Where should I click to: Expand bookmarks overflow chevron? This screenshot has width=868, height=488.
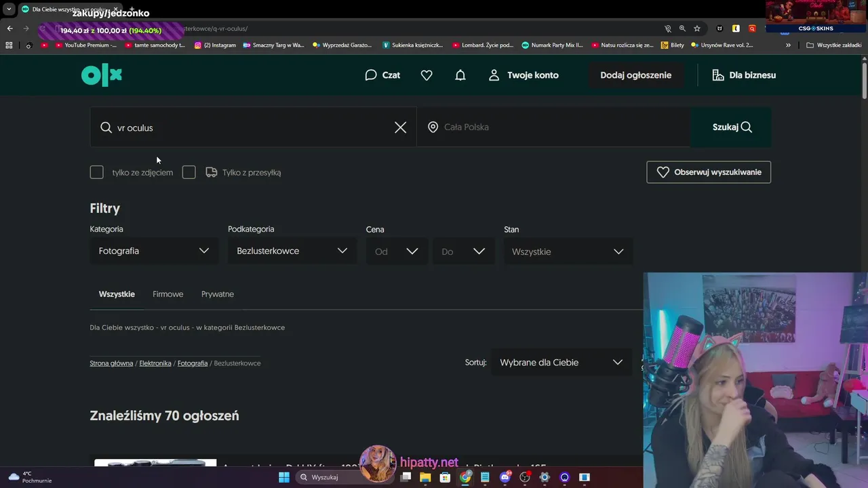click(x=788, y=45)
